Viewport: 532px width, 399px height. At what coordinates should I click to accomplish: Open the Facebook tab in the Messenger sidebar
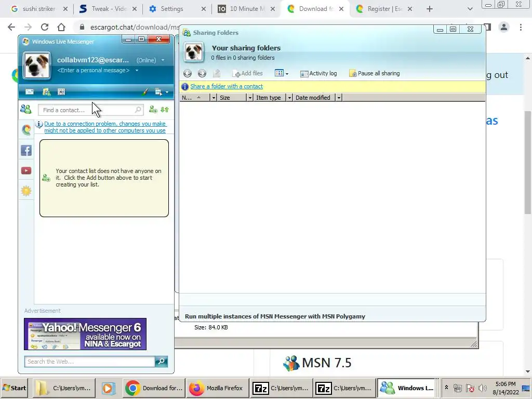coord(26,150)
